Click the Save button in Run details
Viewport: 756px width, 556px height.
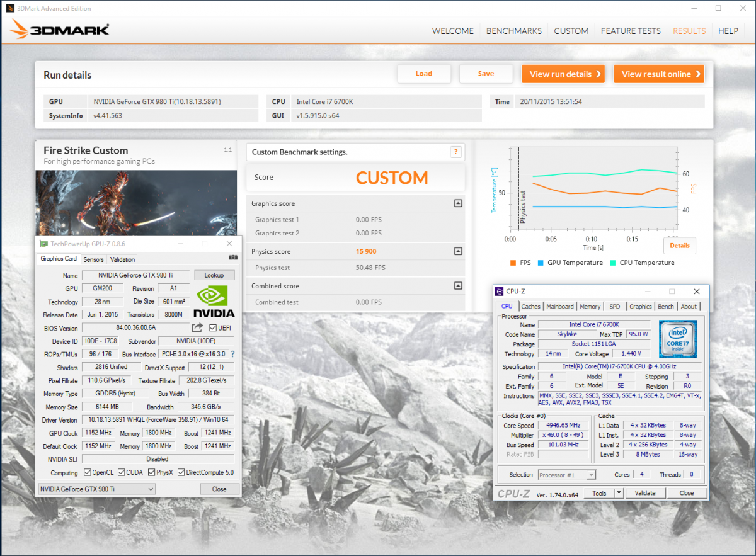[x=486, y=74]
